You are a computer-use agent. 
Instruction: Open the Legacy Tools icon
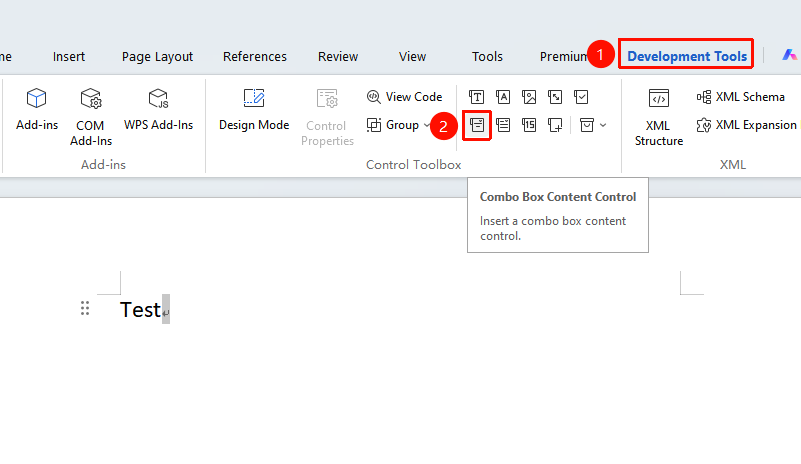click(587, 125)
